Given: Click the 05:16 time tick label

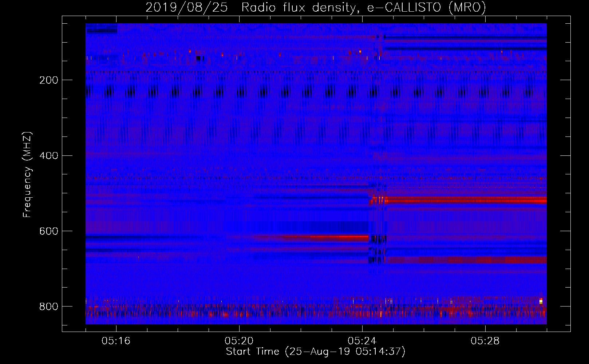Looking at the screenshot, I should click(x=116, y=341).
